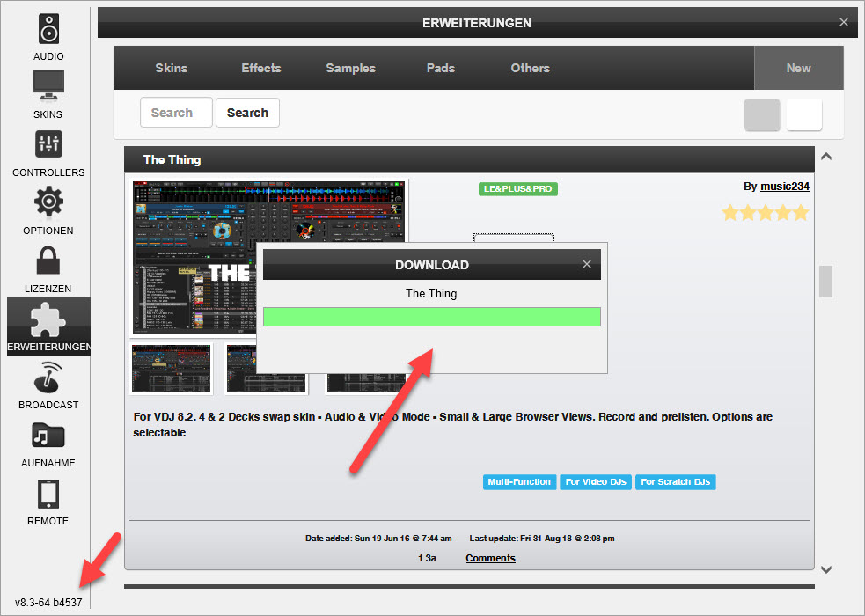Click the Last update text

tap(542, 539)
